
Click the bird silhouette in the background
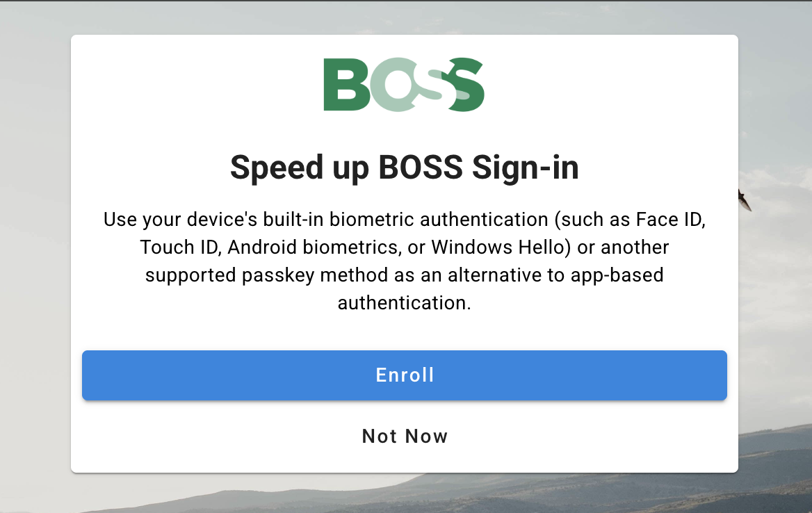point(744,200)
